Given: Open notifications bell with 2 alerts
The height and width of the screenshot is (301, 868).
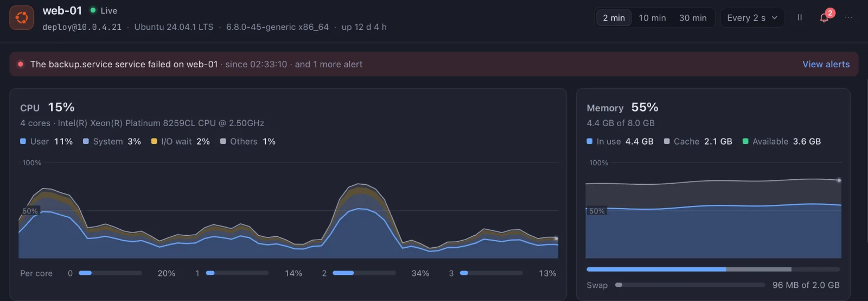Looking at the screenshot, I should click(825, 17).
